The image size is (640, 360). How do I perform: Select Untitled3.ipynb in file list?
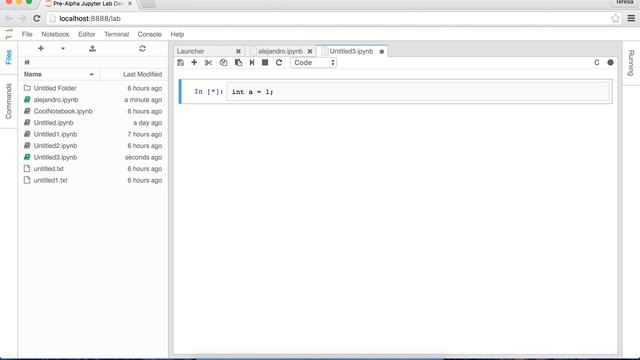tap(93, 157)
